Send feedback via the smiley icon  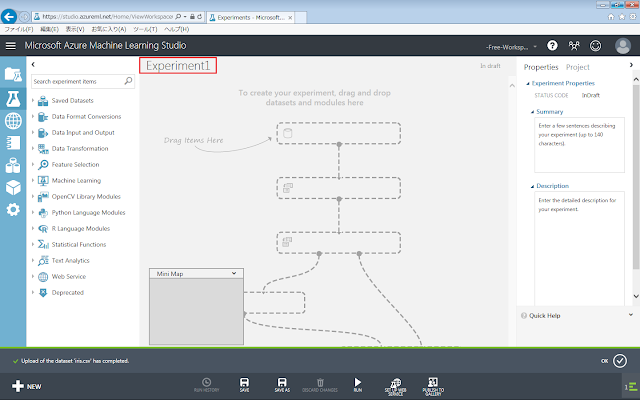(596, 45)
